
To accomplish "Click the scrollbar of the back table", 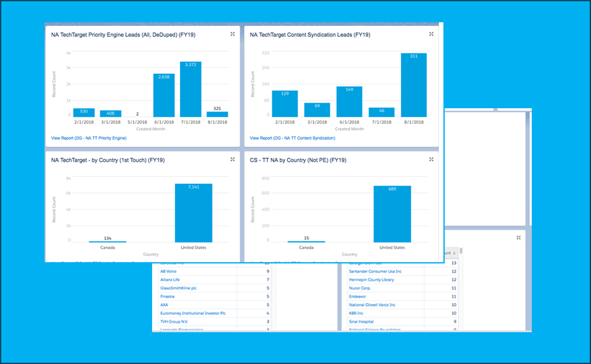I will click(461, 251).
